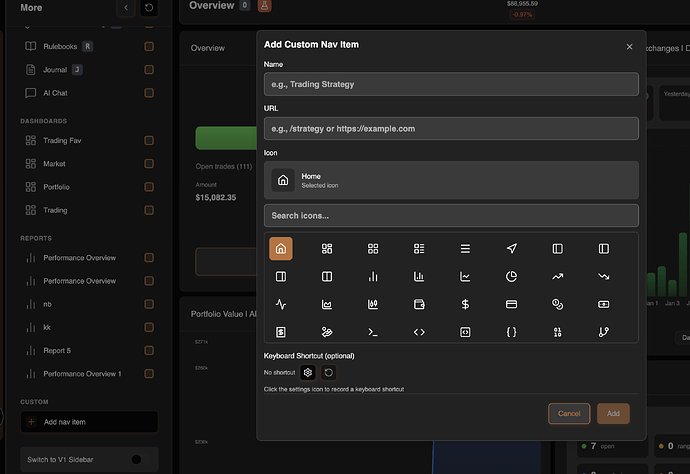The height and width of the screenshot is (474, 690).
Task: Tick the Trading Fav checkbox
Action: coord(149,140)
